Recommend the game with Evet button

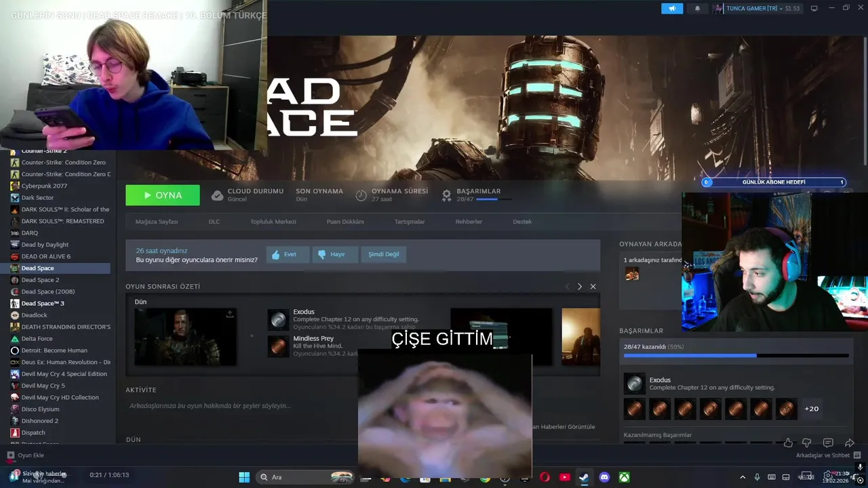click(288, 255)
